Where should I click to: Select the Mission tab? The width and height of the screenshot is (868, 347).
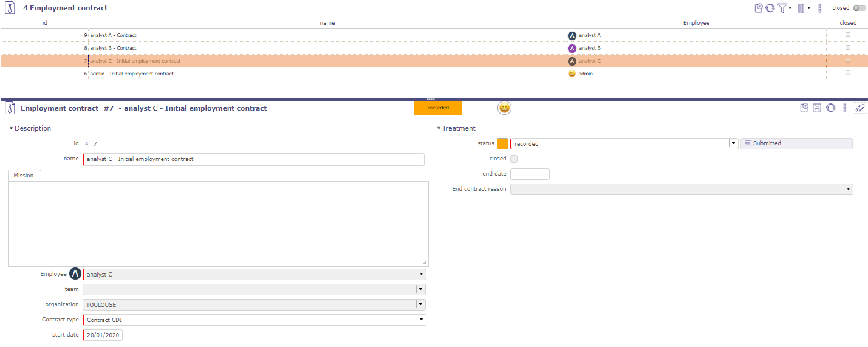[24, 176]
